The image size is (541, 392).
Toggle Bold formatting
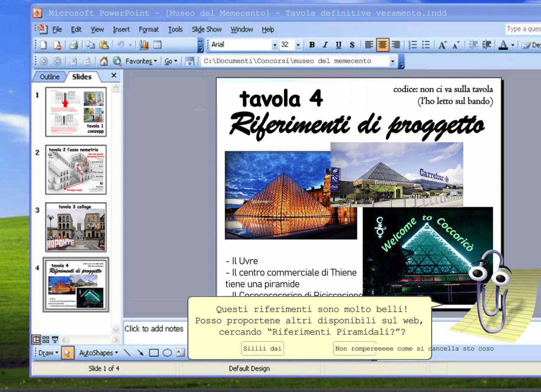tap(312, 45)
